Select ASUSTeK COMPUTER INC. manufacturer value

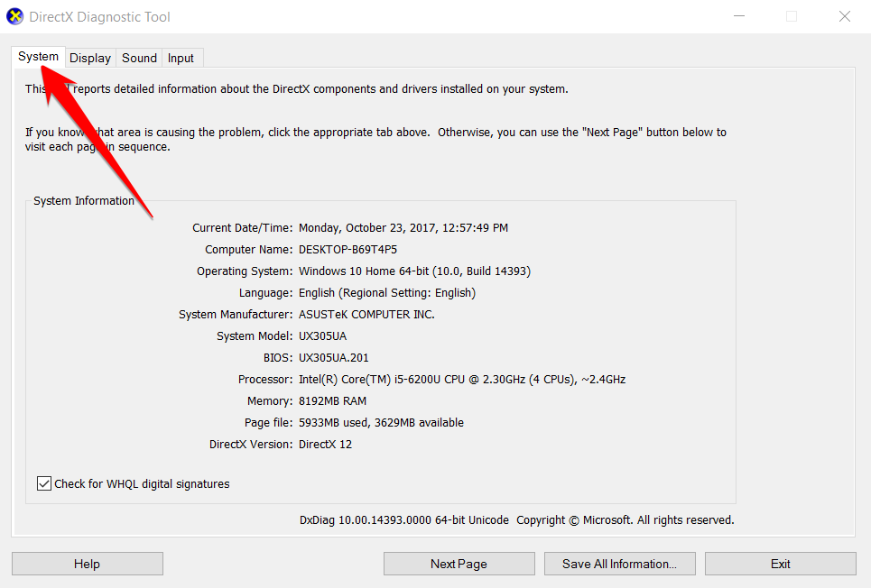coord(366,314)
